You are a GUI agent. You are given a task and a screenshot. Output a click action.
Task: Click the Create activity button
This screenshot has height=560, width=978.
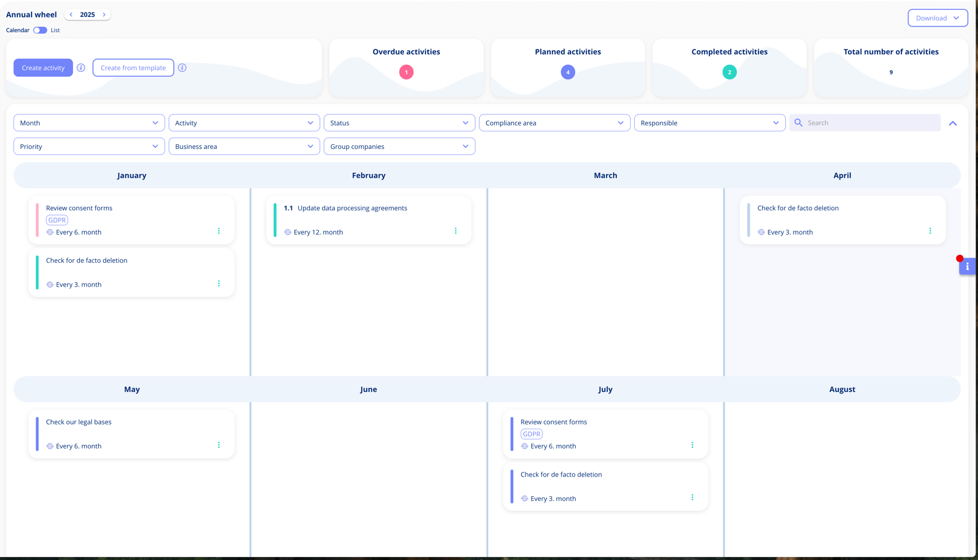click(x=43, y=68)
